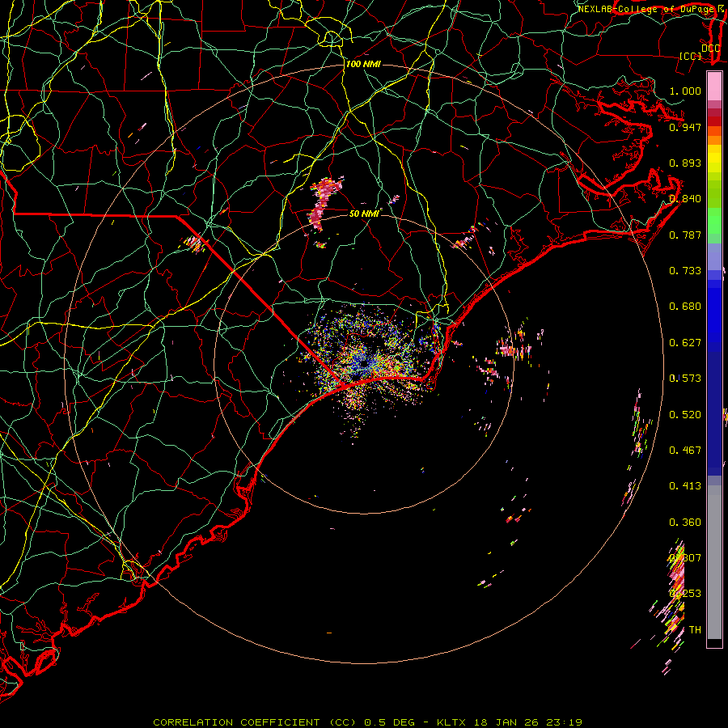
Task: Select the 0.893 legend value
Action: point(685,163)
